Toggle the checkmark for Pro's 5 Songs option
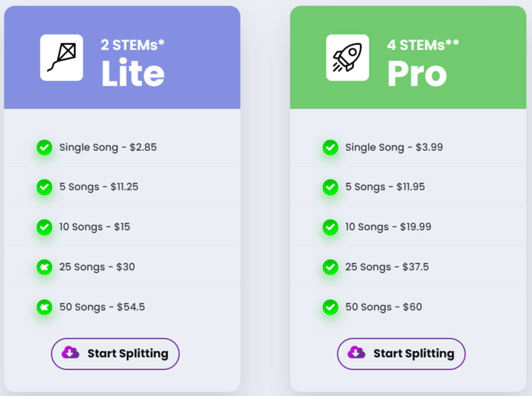 pyautogui.click(x=330, y=187)
